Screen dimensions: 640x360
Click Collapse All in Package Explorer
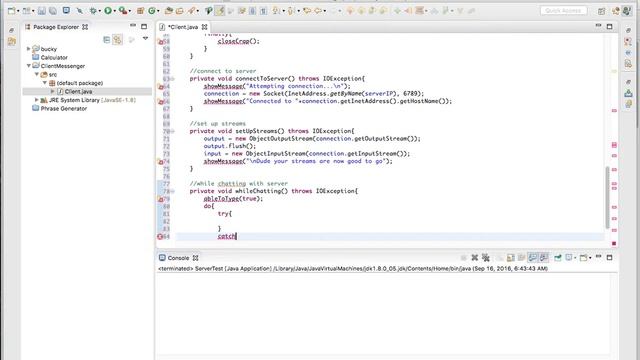[x=107, y=39]
